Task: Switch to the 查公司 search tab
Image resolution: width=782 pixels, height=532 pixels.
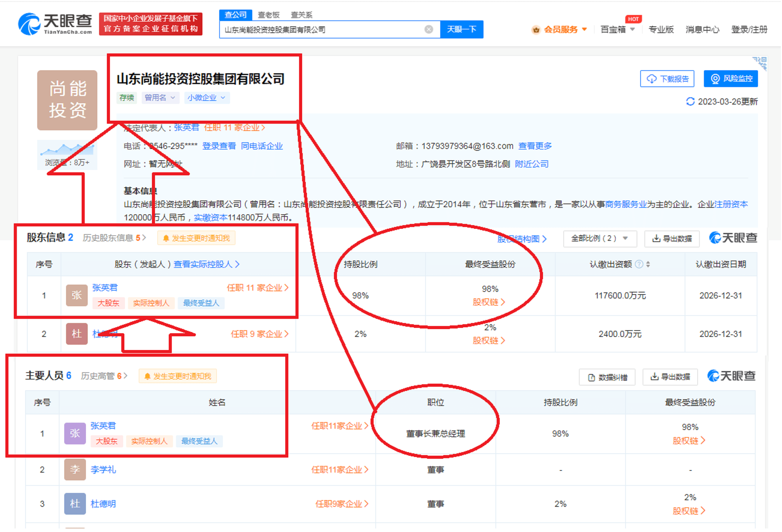Action: tap(236, 15)
